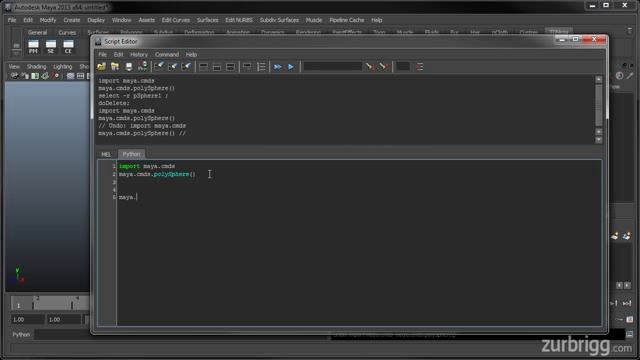
Task: Open viewport View panel menu
Action: pyautogui.click(x=14, y=67)
